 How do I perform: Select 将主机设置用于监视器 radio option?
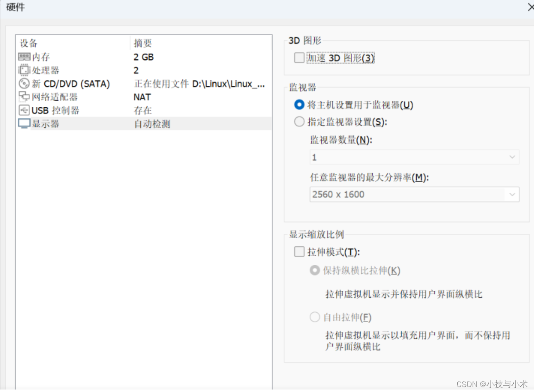[x=299, y=105]
